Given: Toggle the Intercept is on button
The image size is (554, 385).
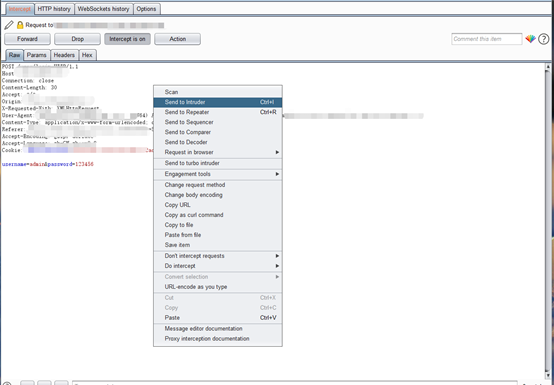Looking at the screenshot, I should point(127,39).
